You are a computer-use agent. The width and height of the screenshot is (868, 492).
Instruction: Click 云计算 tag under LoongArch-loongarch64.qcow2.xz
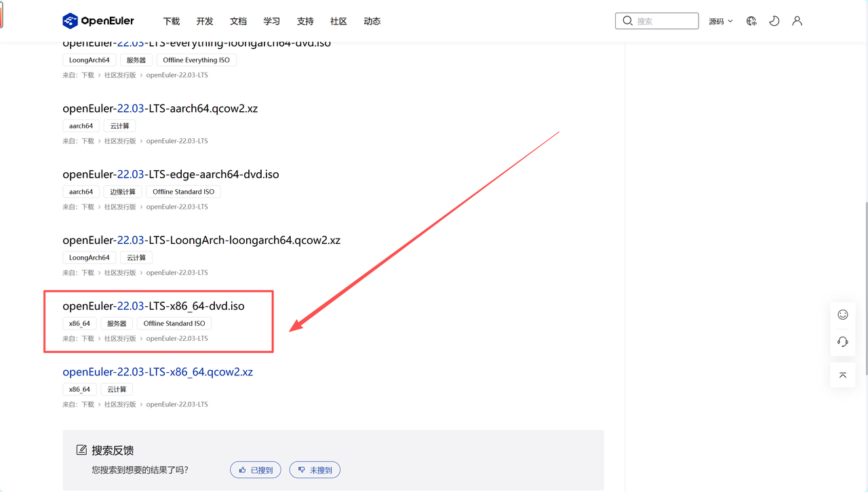coord(136,258)
